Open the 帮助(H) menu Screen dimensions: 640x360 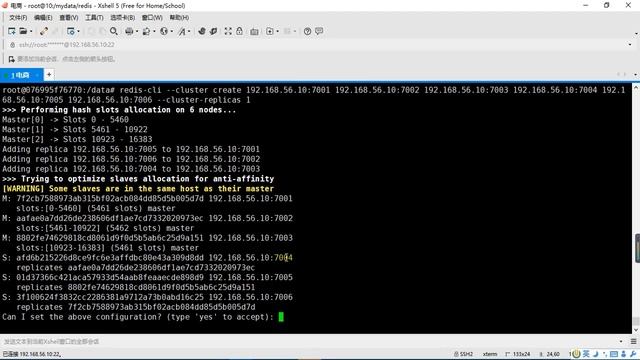tap(179, 18)
